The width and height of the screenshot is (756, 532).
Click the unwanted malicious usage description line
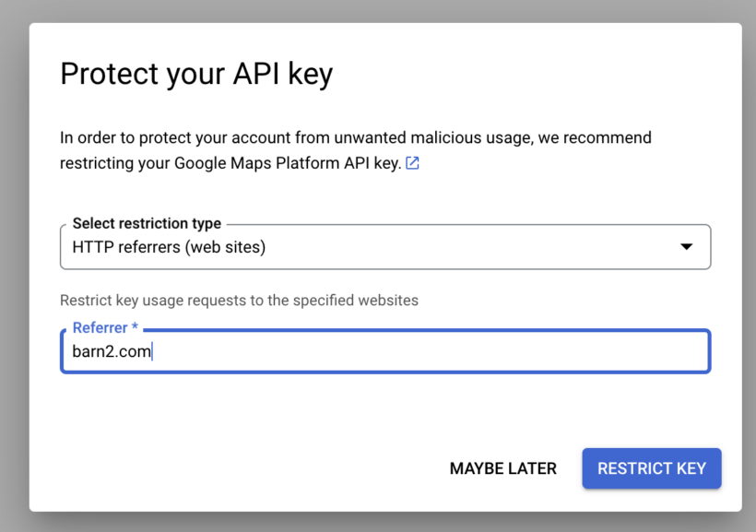tap(355, 137)
